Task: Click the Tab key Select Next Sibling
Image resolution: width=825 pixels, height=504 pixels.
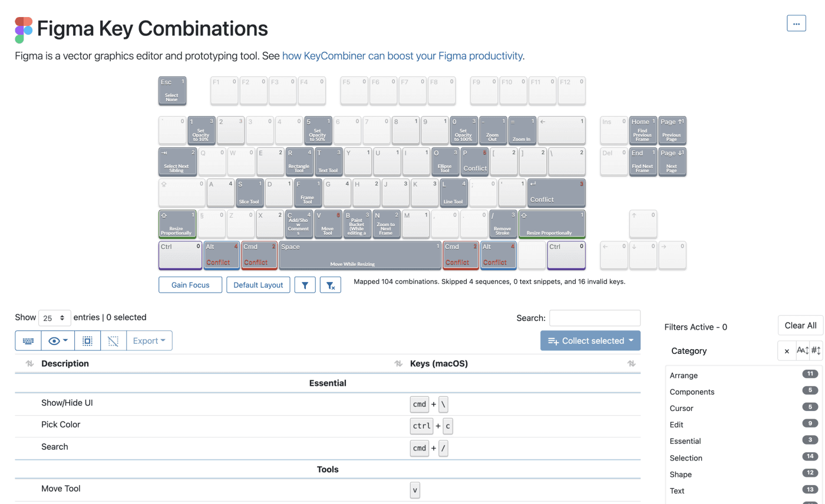Action: [x=177, y=161]
